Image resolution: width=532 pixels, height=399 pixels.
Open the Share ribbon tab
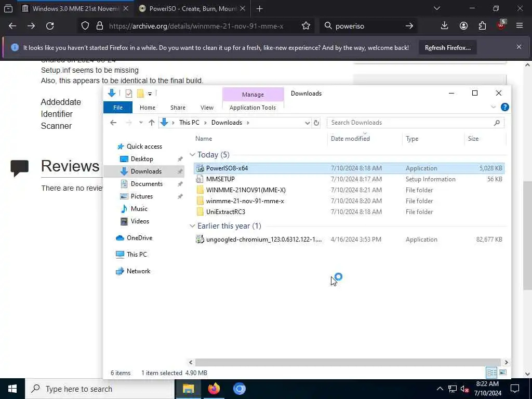point(178,108)
